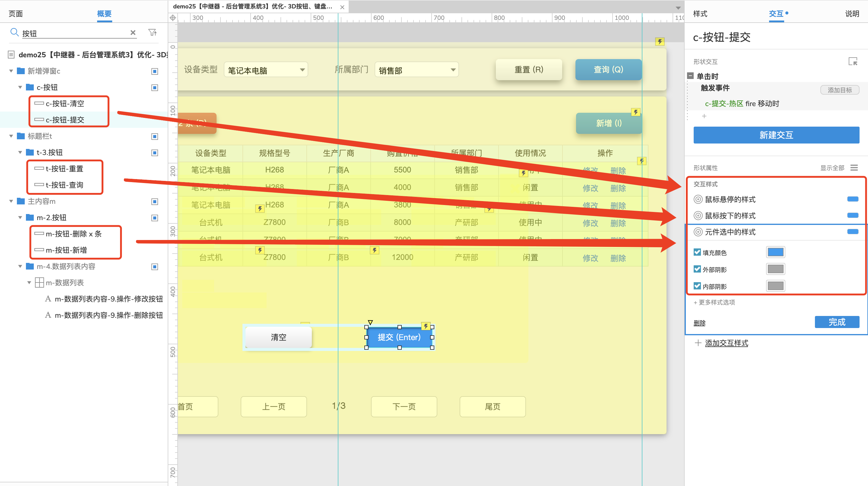
Task: Click the plus icon under 触发事件
Action: click(x=704, y=116)
